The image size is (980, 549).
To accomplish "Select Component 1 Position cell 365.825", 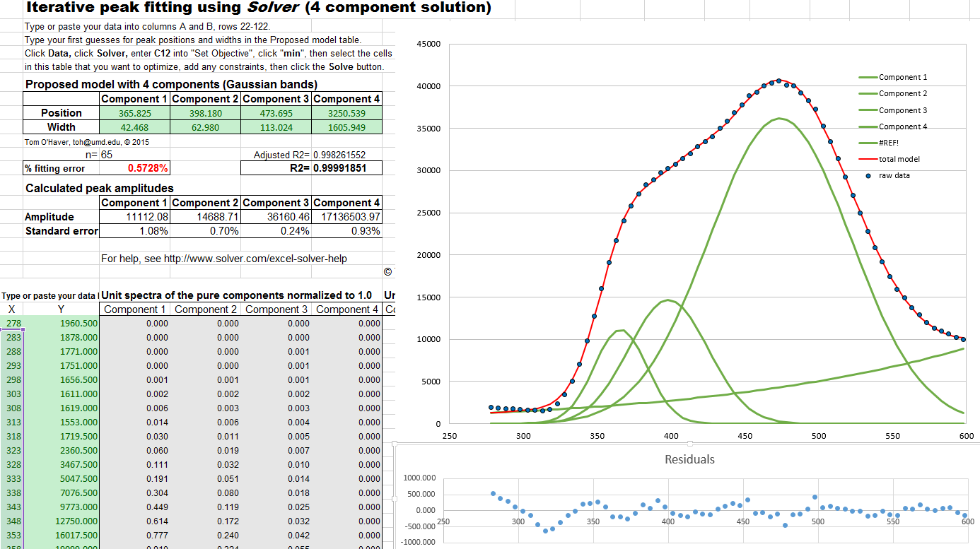I will pos(134,113).
